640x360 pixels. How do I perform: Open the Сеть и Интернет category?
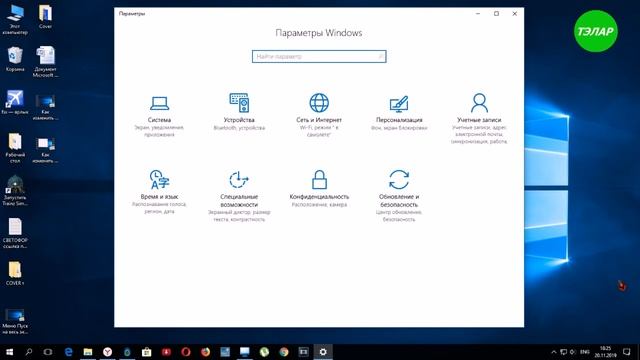(x=319, y=115)
